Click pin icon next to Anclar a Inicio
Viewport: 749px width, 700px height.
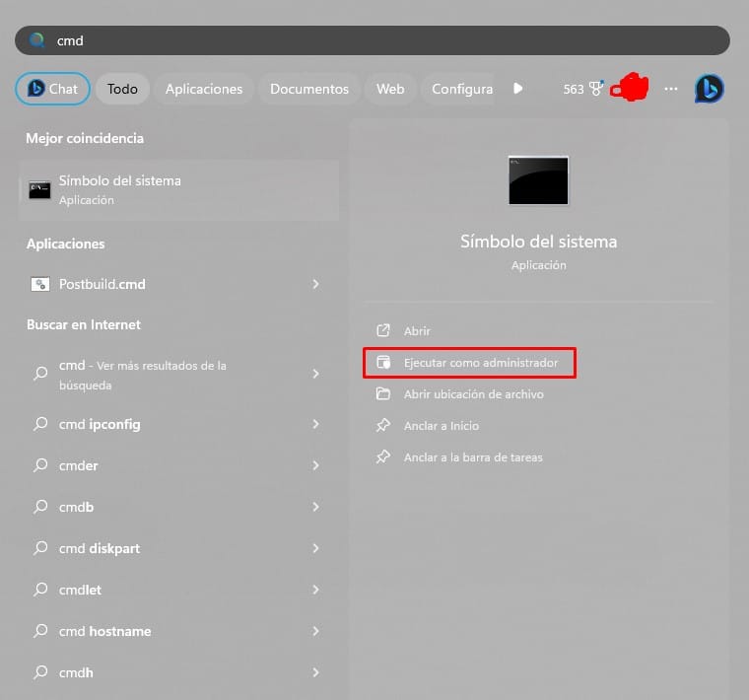coord(383,425)
